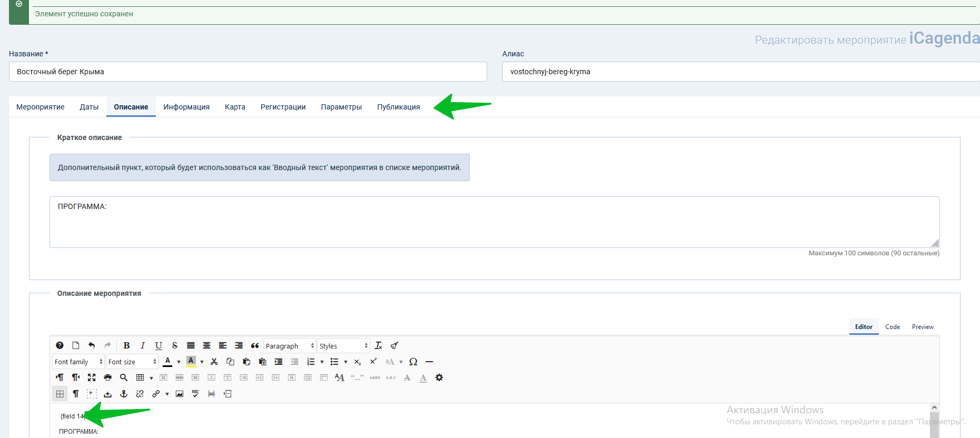Click the anchor icon in the editor toolbar

[x=124, y=394]
